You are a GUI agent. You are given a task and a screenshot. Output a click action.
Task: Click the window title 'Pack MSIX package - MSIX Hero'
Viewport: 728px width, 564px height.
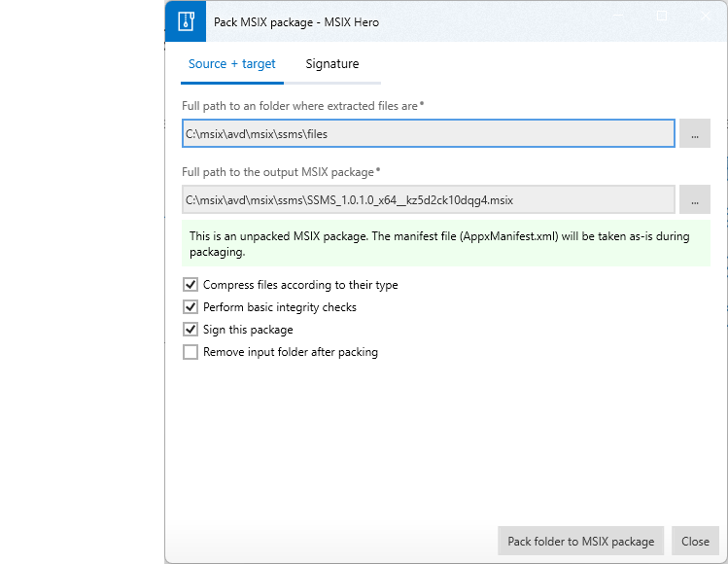coord(296,22)
